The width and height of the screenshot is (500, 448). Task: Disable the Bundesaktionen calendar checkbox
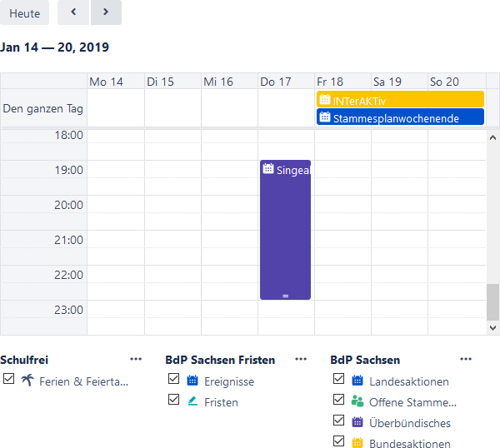(338, 441)
